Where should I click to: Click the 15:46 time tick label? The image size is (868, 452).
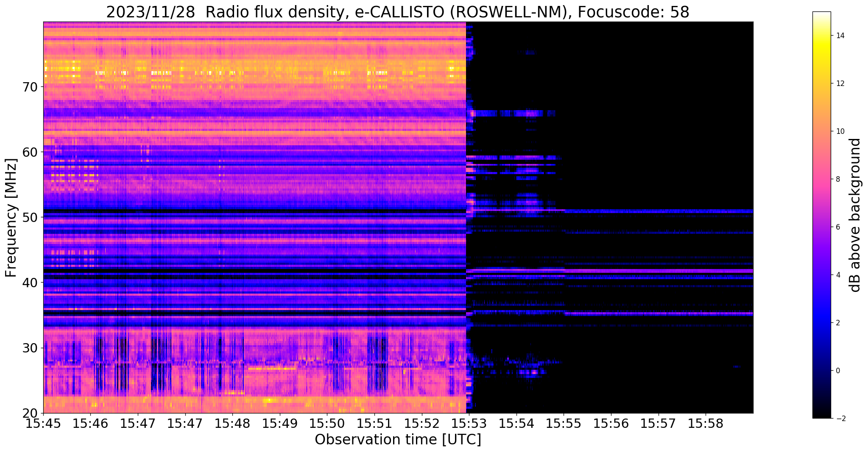pyautogui.click(x=90, y=424)
